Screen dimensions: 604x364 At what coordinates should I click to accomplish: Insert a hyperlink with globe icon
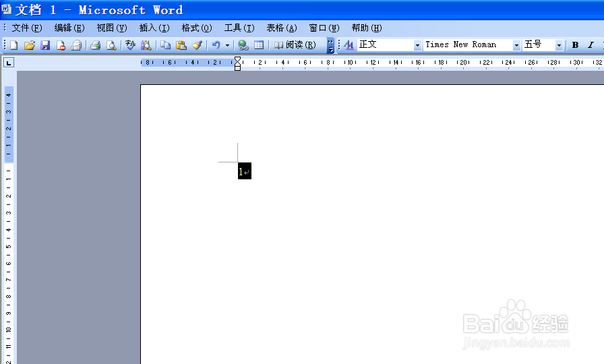point(243,45)
